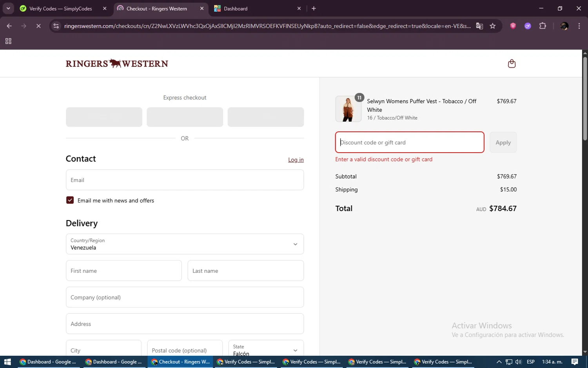588x368 pixels.
Task: Click the Enter a valid discount code error
Action: coord(384,159)
